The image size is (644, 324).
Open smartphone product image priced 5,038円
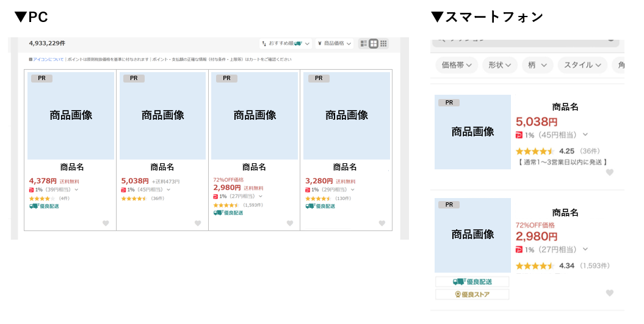click(472, 132)
